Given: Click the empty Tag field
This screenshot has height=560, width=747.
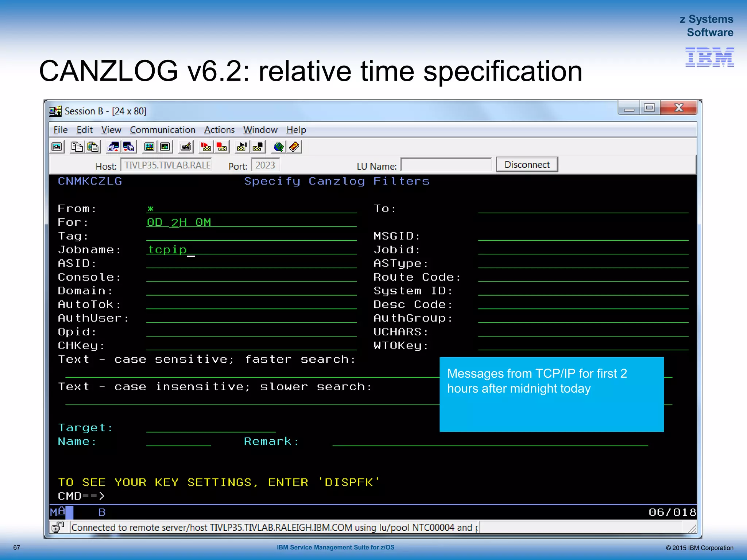Looking at the screenshot, I should tap(251, 236).
